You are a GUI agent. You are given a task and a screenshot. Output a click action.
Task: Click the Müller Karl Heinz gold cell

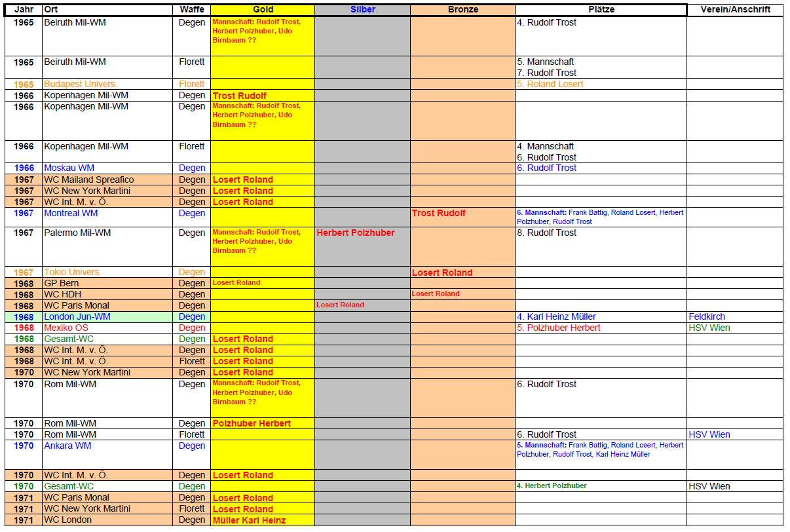[x=250, y=520]
